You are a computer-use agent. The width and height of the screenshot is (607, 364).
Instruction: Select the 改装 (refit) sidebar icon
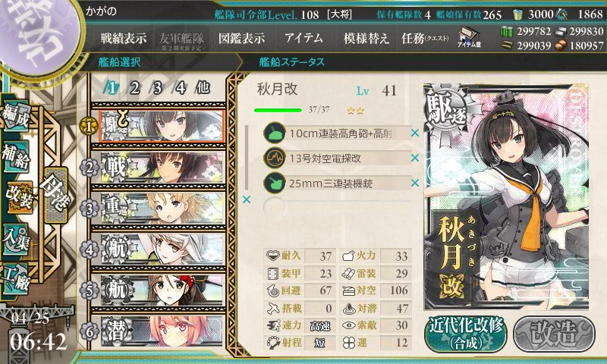coord(18,197)
